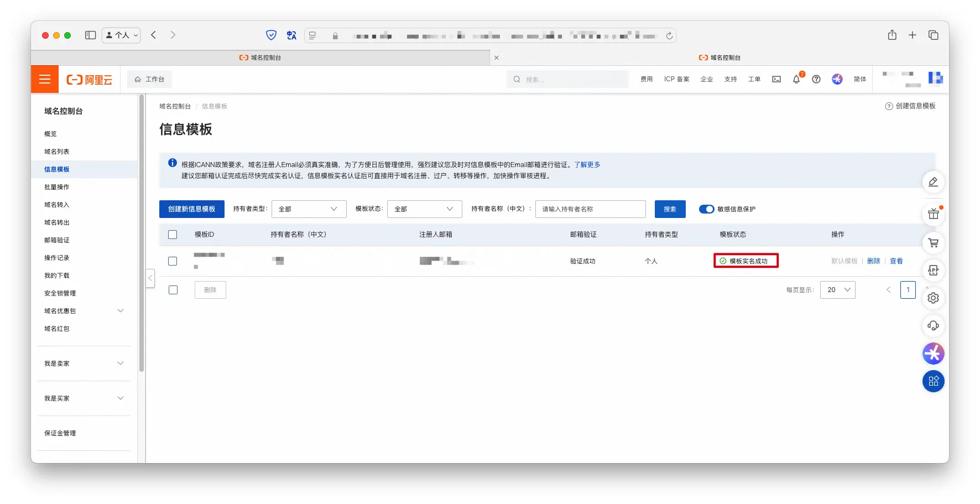The width and height of the screenshot is (980, 504).
Task: Click the 持有者名称 search input field
Action: (590, 209)
